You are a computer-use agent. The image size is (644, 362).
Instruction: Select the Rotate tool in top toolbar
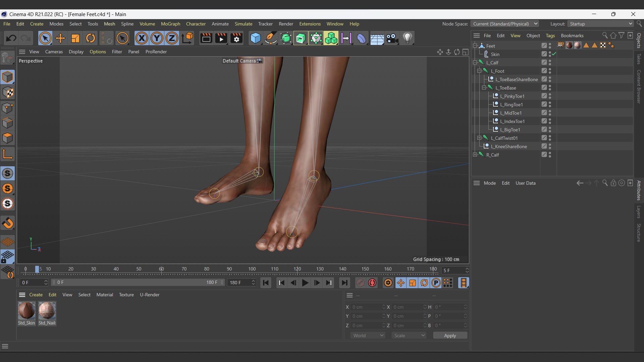tap(91, 38)
